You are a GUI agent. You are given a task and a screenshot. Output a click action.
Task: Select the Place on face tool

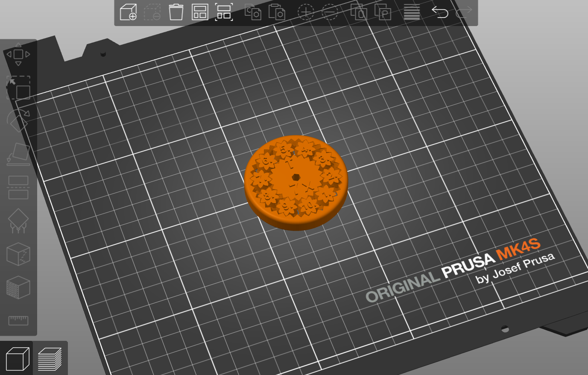(18, 154)
